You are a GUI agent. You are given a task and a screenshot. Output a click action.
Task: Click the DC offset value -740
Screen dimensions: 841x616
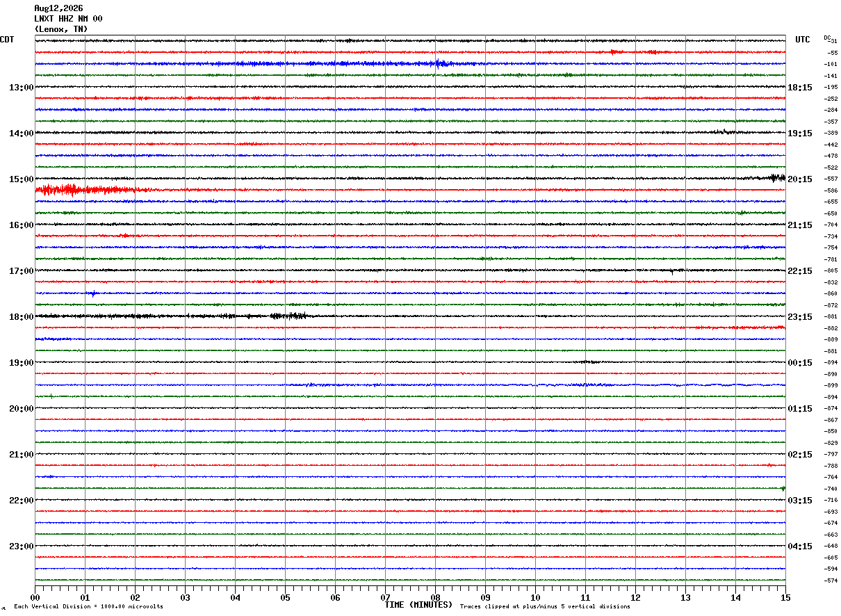pos(831,489)
